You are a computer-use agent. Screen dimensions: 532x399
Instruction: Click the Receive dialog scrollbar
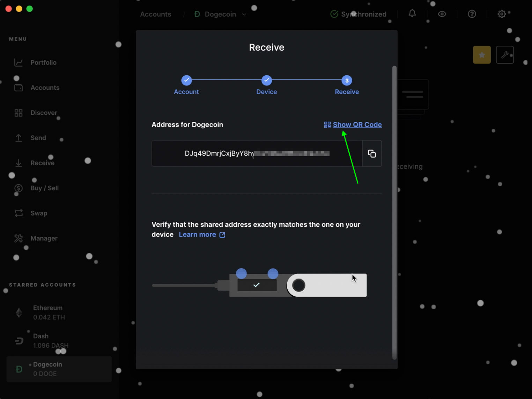click(394, 212)
